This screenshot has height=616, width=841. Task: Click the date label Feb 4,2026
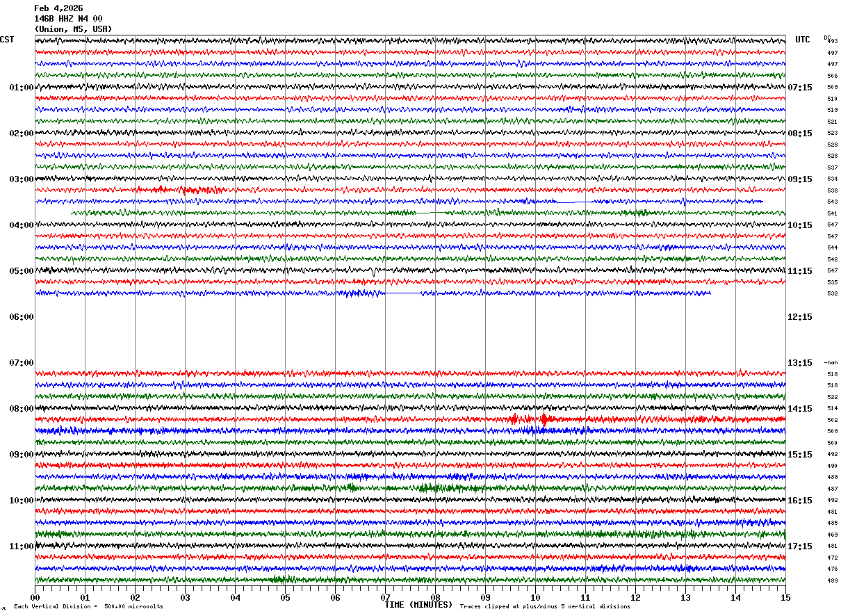(x=58, y=8)
